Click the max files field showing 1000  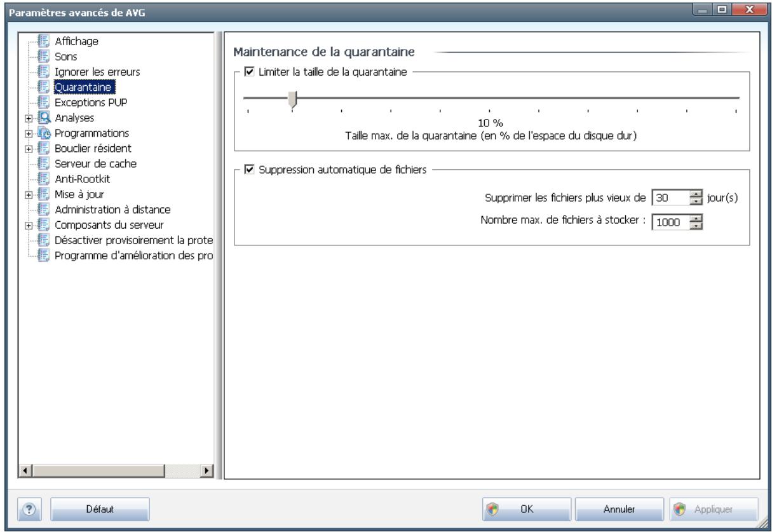[670, 222]
